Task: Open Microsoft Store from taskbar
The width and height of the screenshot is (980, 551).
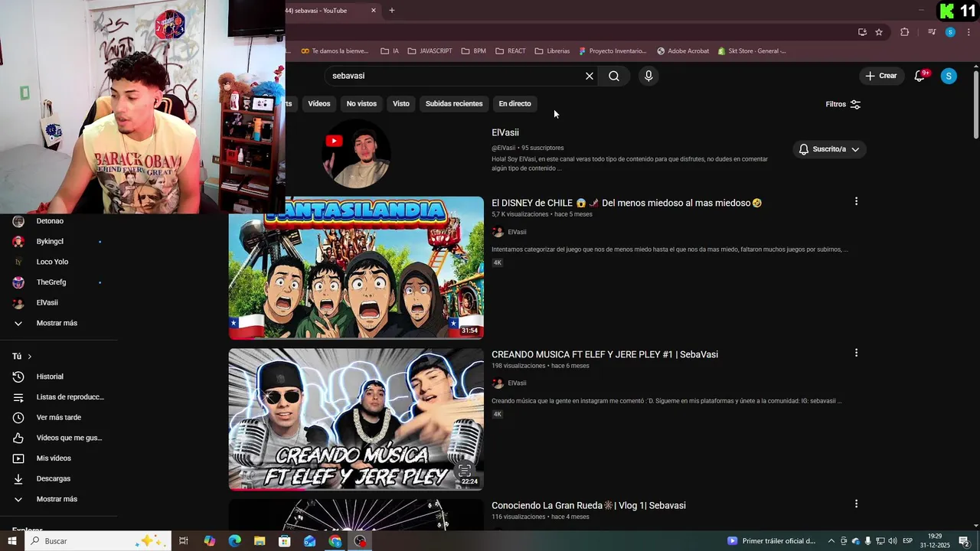Action: [285, 541]
